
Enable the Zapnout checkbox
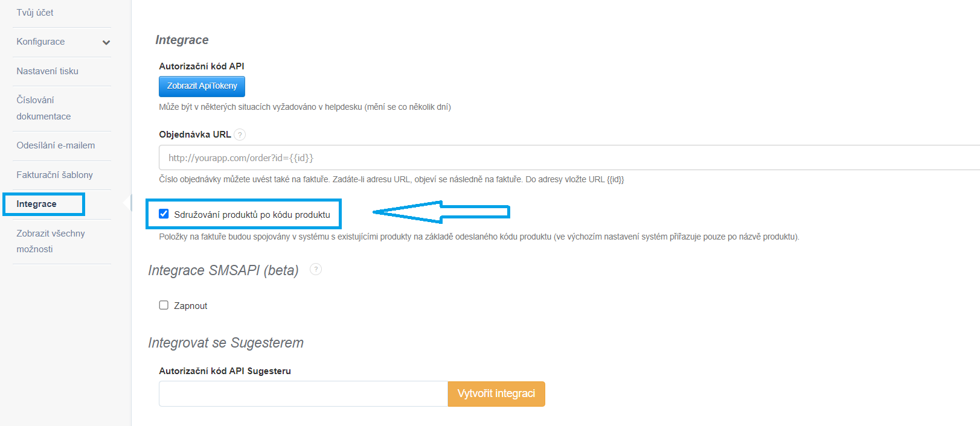coord(164,305)
